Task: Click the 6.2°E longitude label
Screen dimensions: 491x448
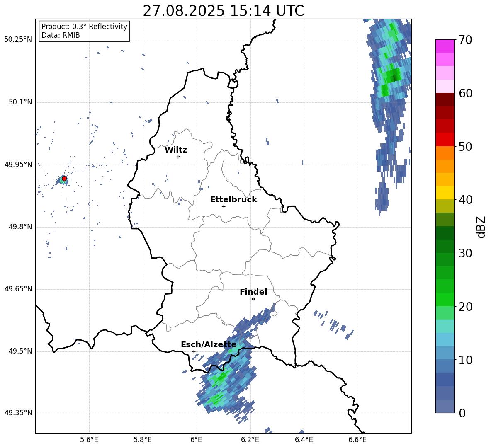Action: pyautogui.click(x=250, y=440)
